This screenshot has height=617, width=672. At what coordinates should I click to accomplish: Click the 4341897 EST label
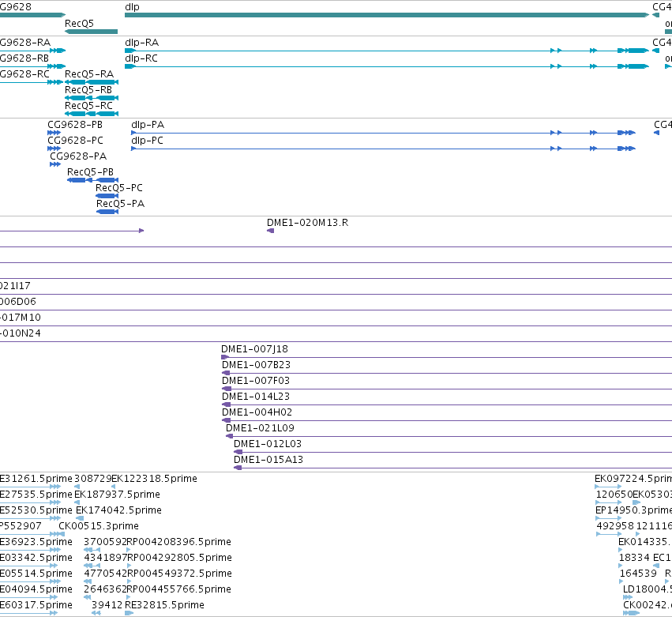tap(106, 559)
